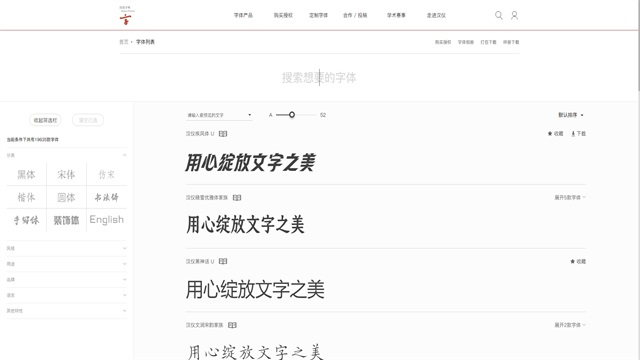Image resolution: width=640 pixels, height=360 pixels.
Task: Download the first font via 下载 icon
Action: [578, 133]
